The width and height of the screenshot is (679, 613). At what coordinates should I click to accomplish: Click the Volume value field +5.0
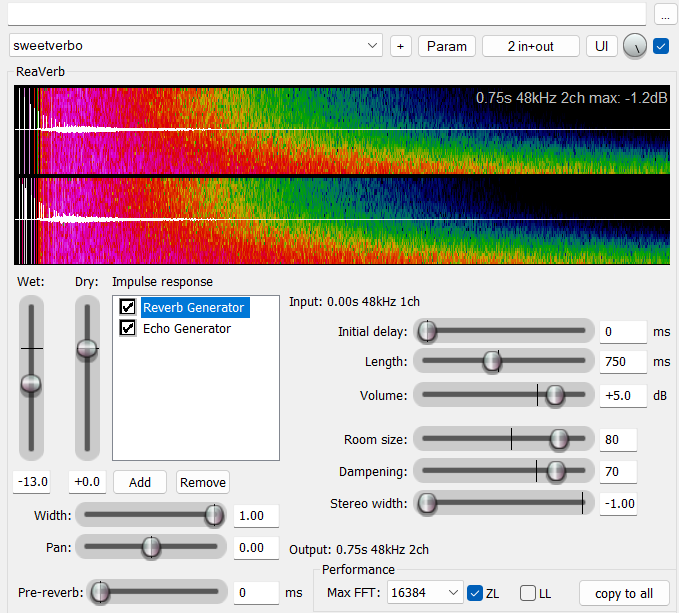coord(623,396)
